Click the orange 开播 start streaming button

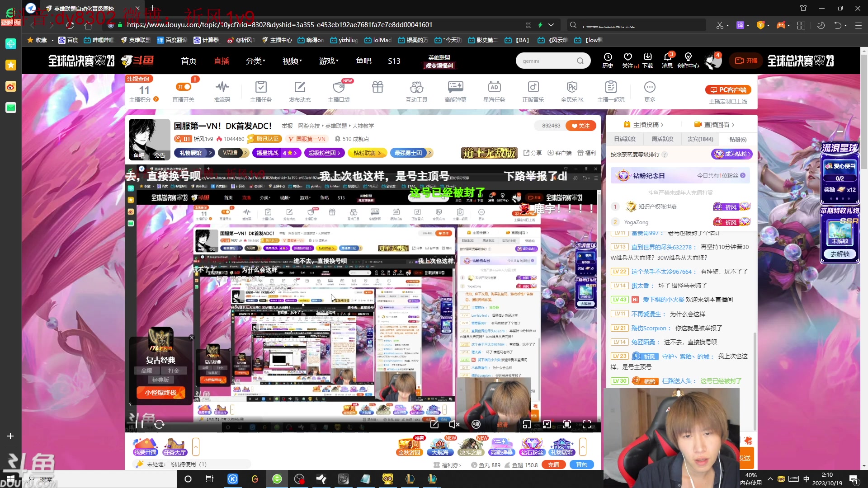746,61
